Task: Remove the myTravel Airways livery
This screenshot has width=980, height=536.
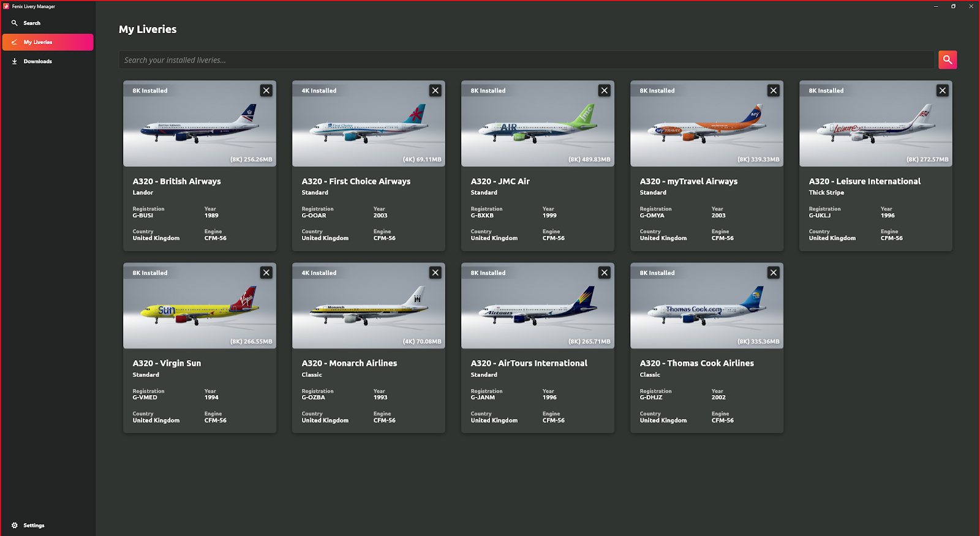Action: [x=774, y=91]
